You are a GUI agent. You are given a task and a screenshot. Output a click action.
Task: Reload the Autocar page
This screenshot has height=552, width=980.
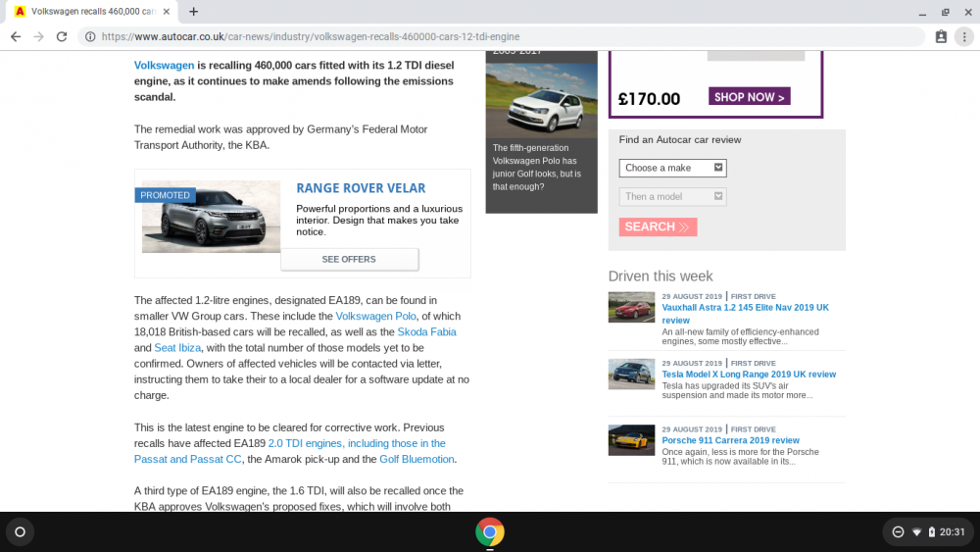[x=61, y=37]
